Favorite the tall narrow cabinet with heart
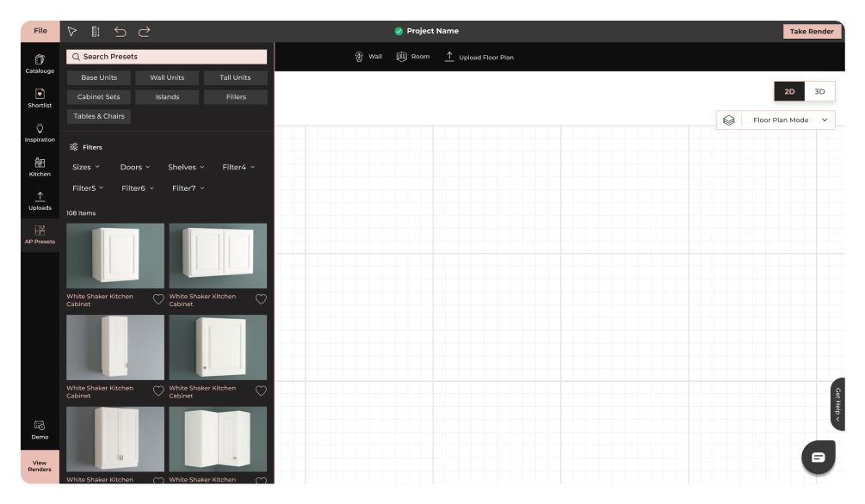The width and height of the screenshot is (865, 504). point(158,391)
